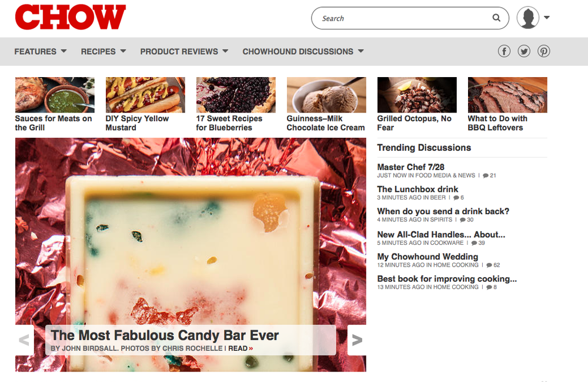Open the Product Reviews menu
The width and height of the screenshot is (588, 382).
(184, 51)
